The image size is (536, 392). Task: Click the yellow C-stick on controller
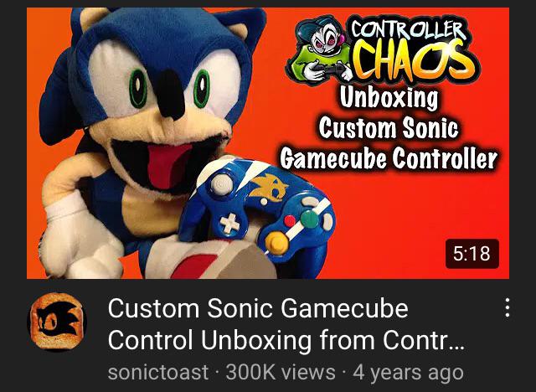(x=276, y=242)
